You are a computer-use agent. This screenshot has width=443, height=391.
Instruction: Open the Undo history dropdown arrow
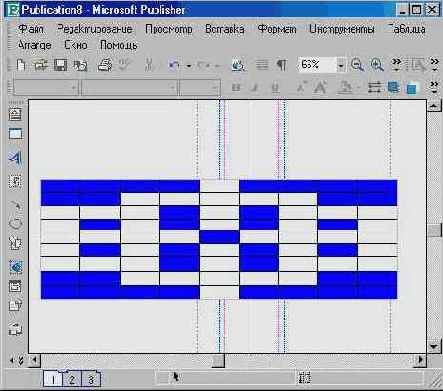point(189,66)
